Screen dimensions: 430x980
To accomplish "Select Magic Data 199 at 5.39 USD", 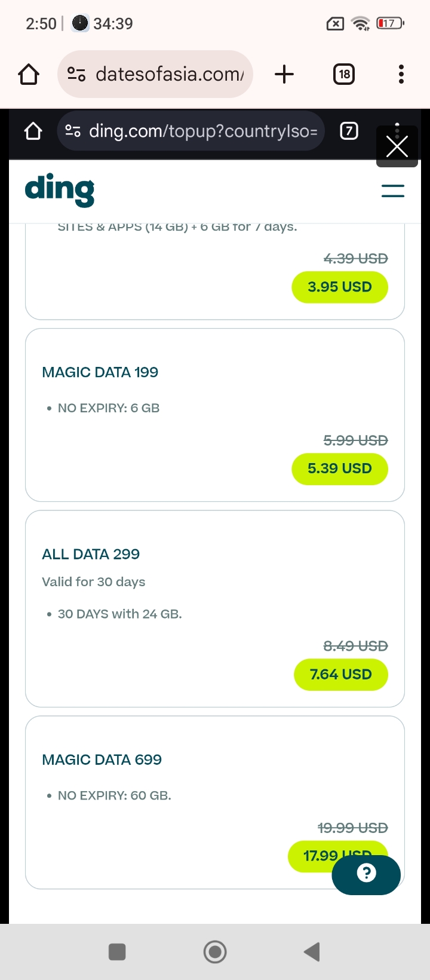I will point(340,468).
